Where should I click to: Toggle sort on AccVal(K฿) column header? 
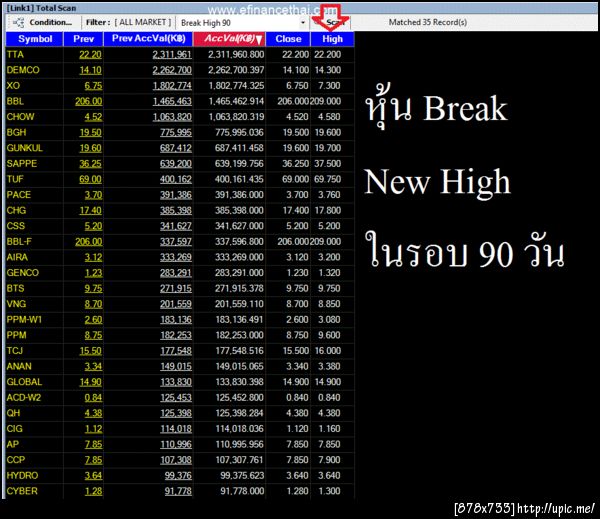point(229,39)
